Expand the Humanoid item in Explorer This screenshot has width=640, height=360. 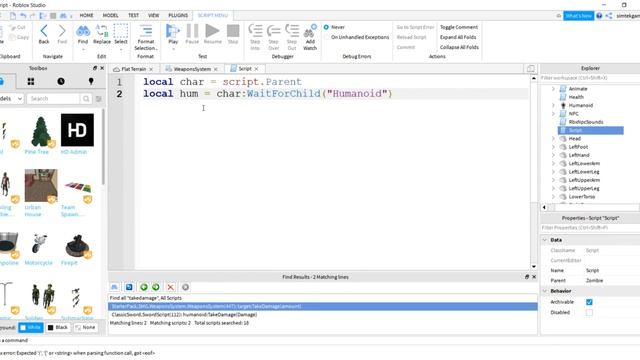click(x=553, y=105)
